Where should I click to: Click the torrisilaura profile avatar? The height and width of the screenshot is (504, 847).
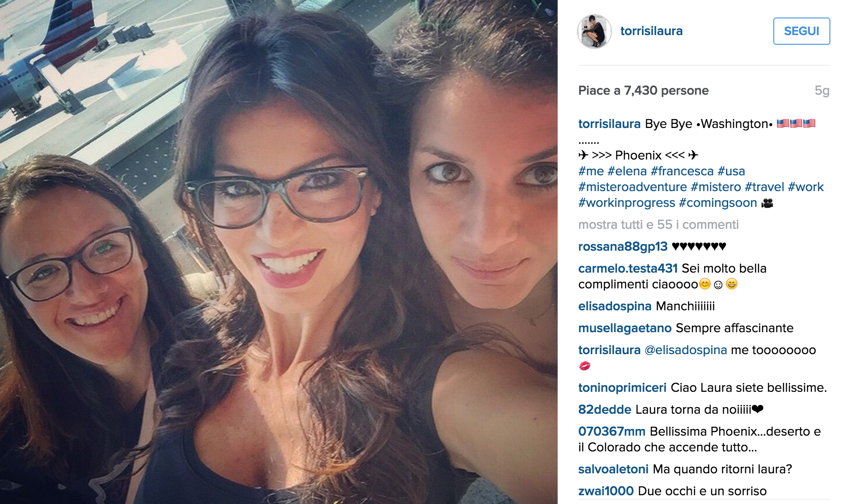[x=594, y=31]
